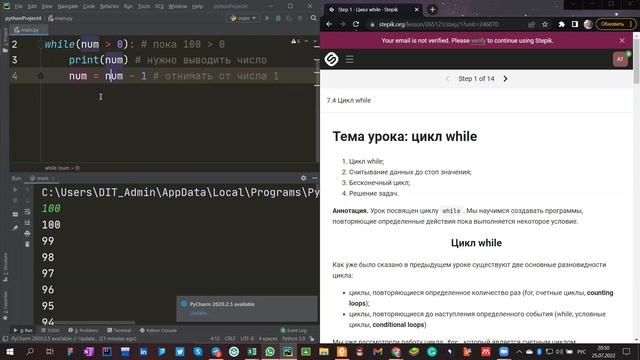Screen dimensions: 640x360
Task: Open the Stepik hamburger menu
Action: [350, 59]
